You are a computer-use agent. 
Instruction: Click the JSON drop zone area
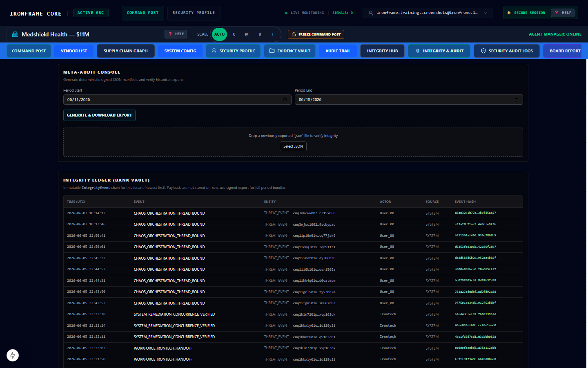pos(293,142)
